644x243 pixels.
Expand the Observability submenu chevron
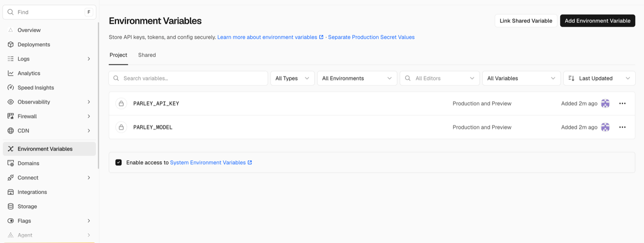point(89,102)
